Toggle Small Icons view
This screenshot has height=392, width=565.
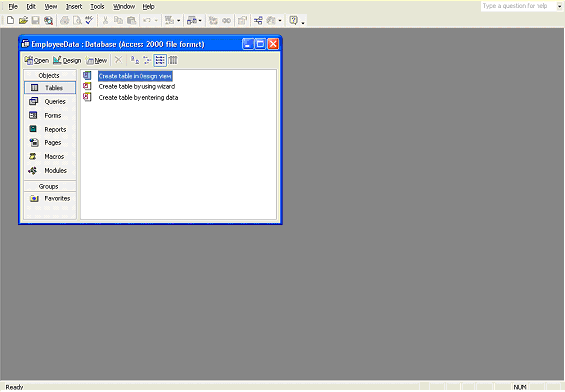[x=147, y=60]
